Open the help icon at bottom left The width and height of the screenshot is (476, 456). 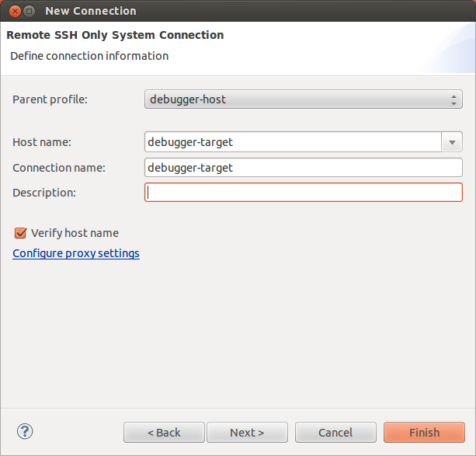(25, 431)
